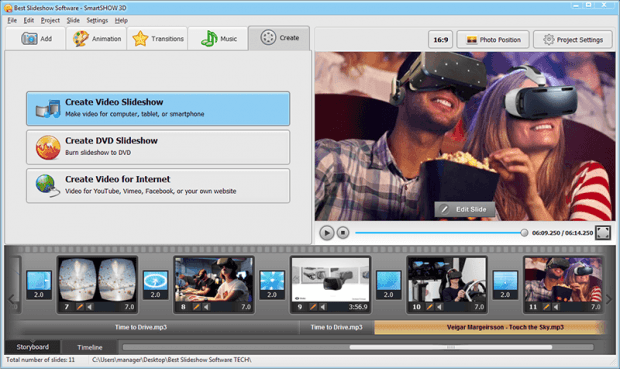620x369 pixels.
Task: Choose Create Video for Internet
Action: coord(158,185)
